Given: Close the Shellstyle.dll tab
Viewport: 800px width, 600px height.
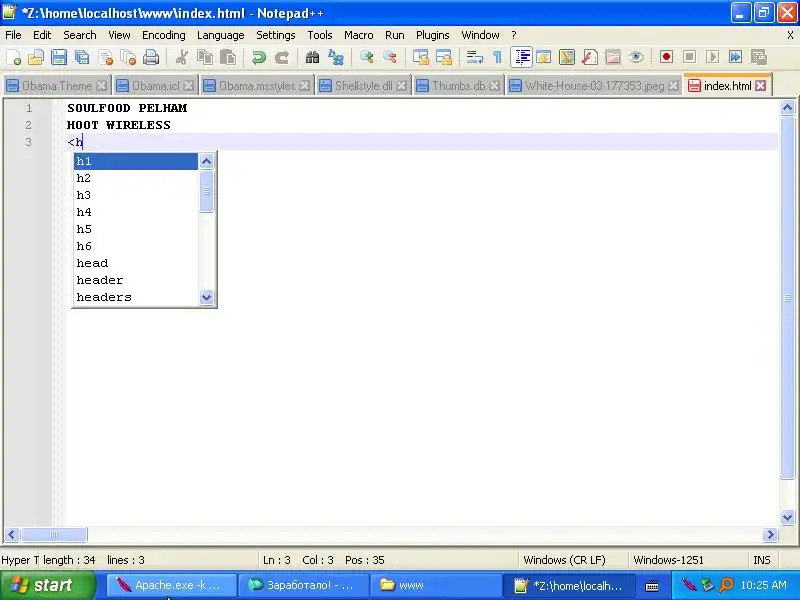Looking at the screenshot, I should pos(402,86).
